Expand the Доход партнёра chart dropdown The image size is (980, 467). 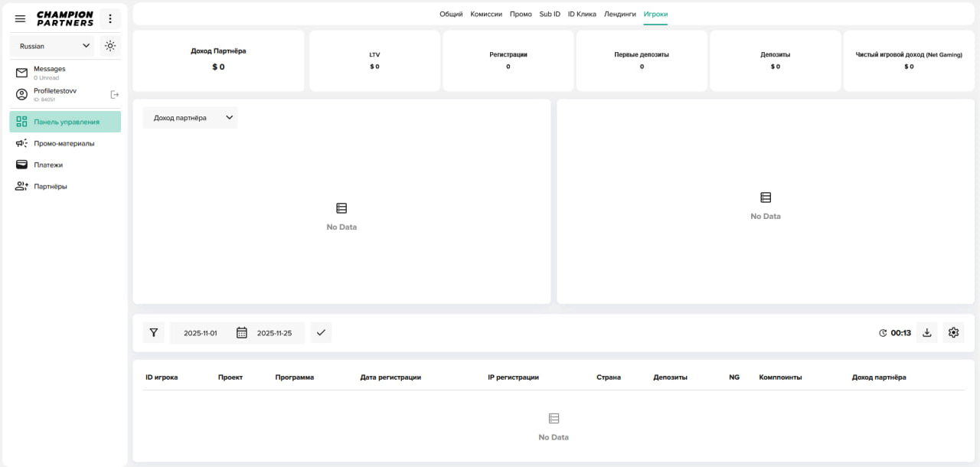191,118
